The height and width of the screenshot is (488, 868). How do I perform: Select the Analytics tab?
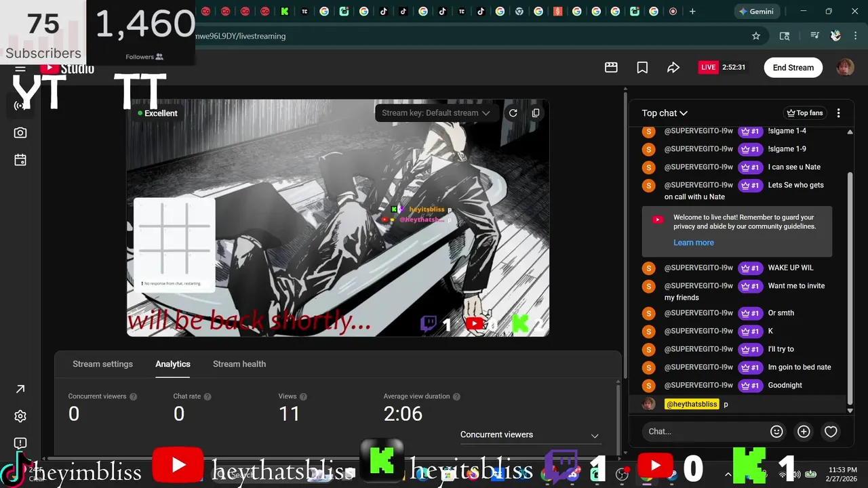pyautogui.click(x=173, y=364)
